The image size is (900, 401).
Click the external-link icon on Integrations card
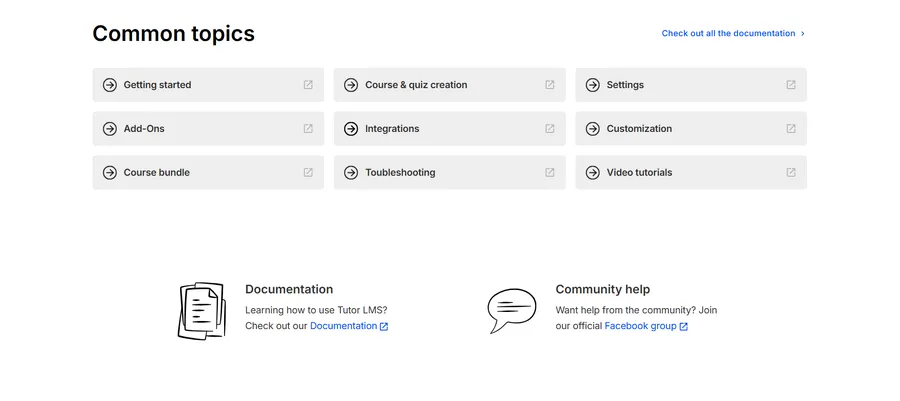coord(550,129)
